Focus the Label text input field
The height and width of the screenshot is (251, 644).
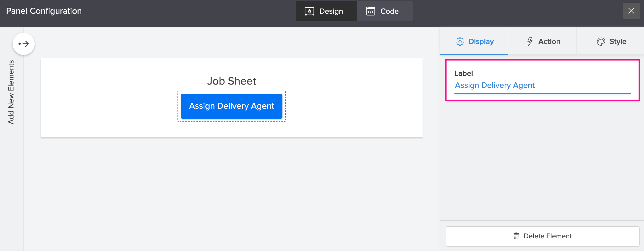[542, 85]
